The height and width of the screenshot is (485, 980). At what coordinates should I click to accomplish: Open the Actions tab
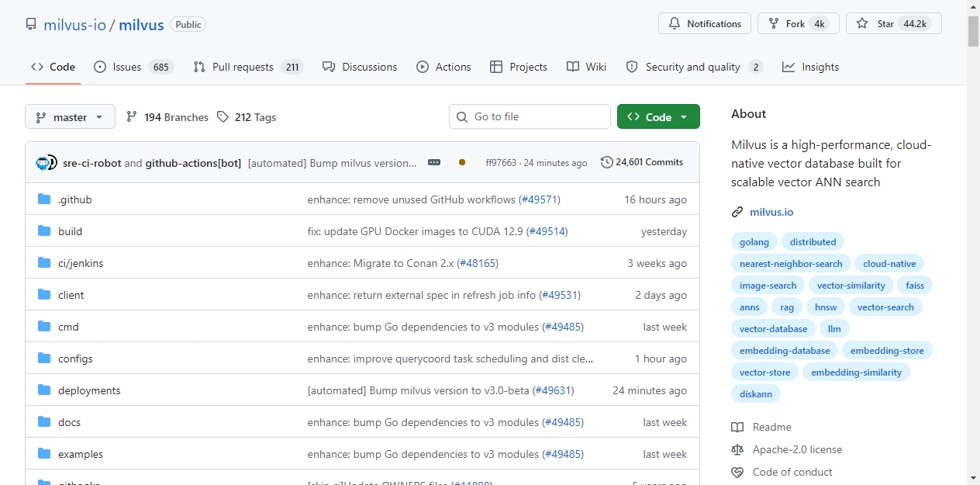click(443, 67)
